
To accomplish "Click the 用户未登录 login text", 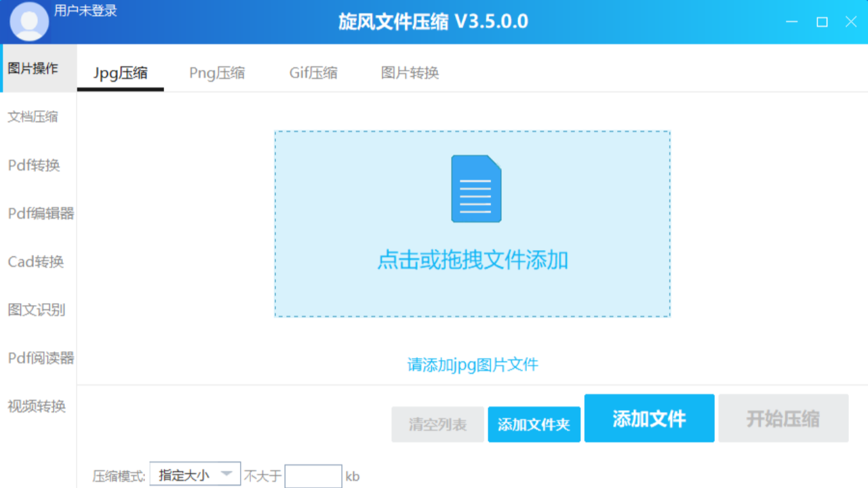I will [x=85, y=11].
